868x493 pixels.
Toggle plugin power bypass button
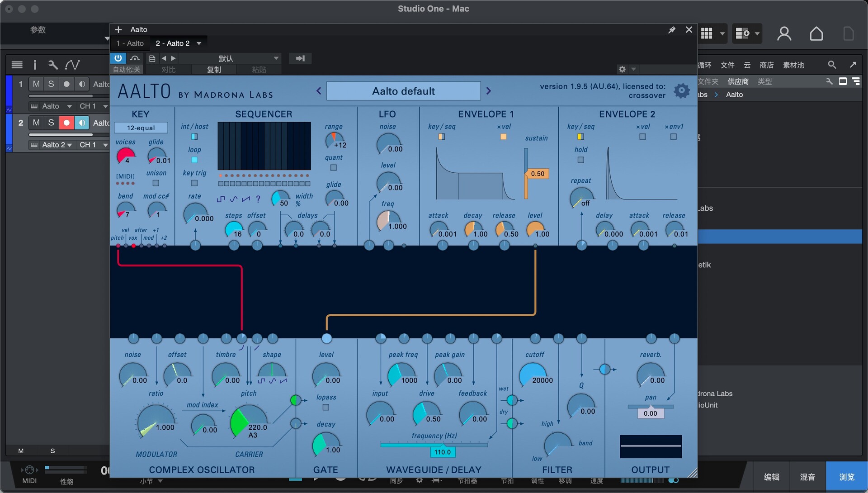point(118,58)
